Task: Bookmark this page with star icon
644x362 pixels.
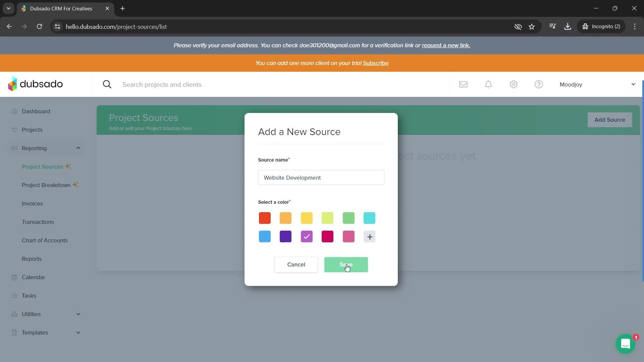Action: coord(532,26)
